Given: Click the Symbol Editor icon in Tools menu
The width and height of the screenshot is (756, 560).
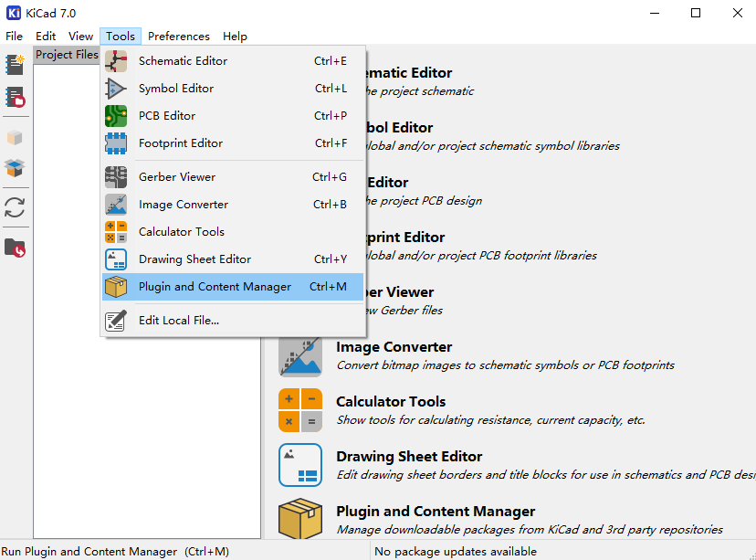Looking at the screenshot, I should 116,89.
